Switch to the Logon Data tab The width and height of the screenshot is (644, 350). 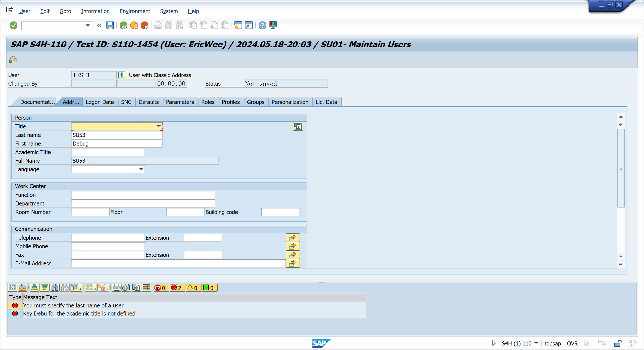(x=100, y=102)
